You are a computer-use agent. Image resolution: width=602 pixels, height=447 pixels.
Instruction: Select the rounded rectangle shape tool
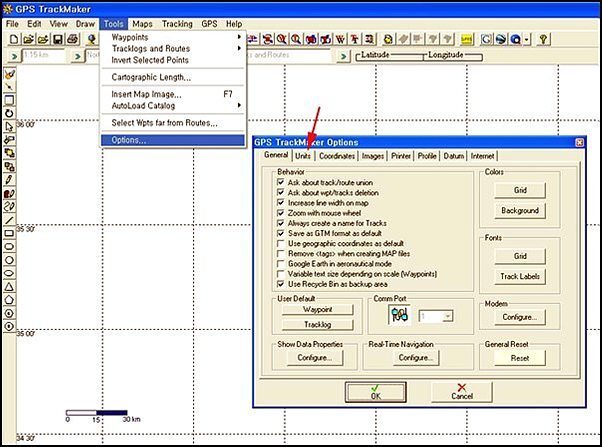pos(9,247)
